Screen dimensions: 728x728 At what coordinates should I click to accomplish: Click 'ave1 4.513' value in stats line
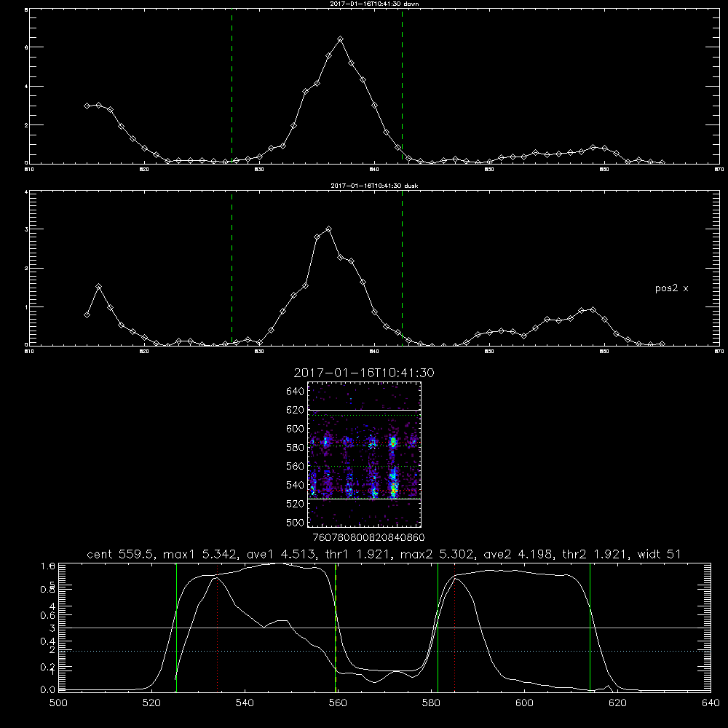tap(282, 554)
